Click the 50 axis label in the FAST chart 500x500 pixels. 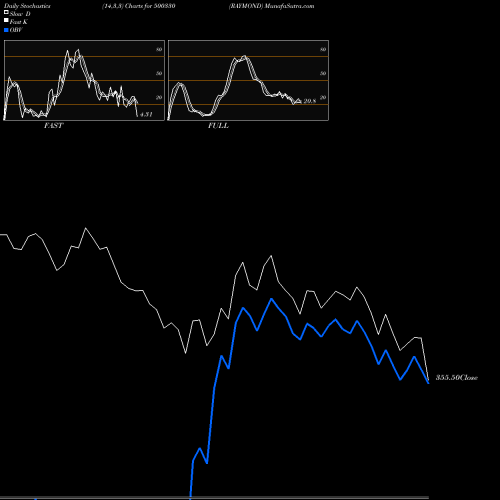click(159, 73)
